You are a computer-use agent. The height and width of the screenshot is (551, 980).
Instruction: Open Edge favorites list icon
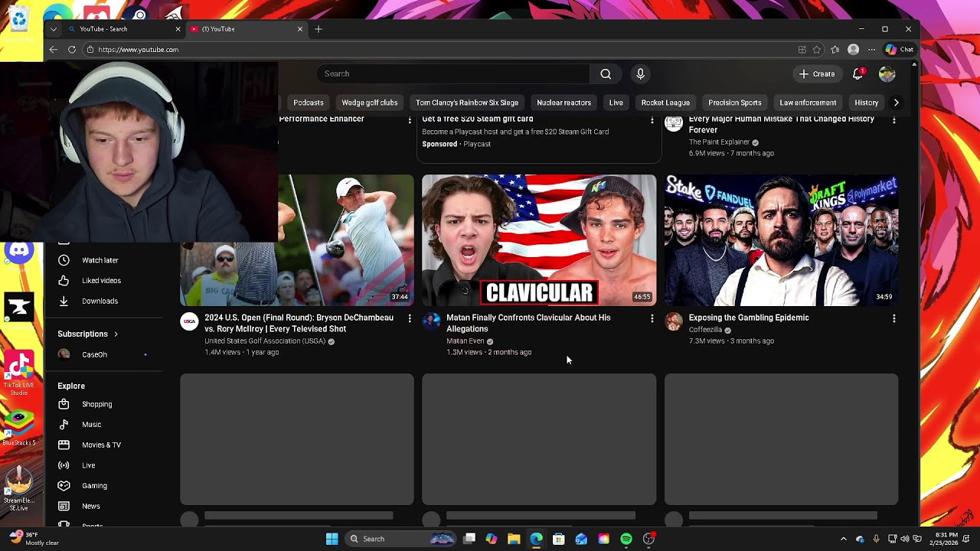(x=835, y=49)
